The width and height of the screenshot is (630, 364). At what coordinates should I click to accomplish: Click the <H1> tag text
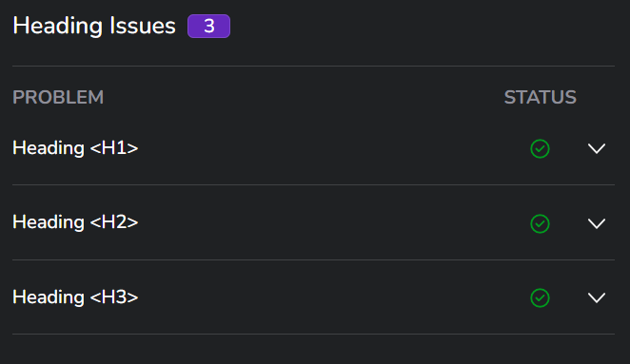click(114, 148)
